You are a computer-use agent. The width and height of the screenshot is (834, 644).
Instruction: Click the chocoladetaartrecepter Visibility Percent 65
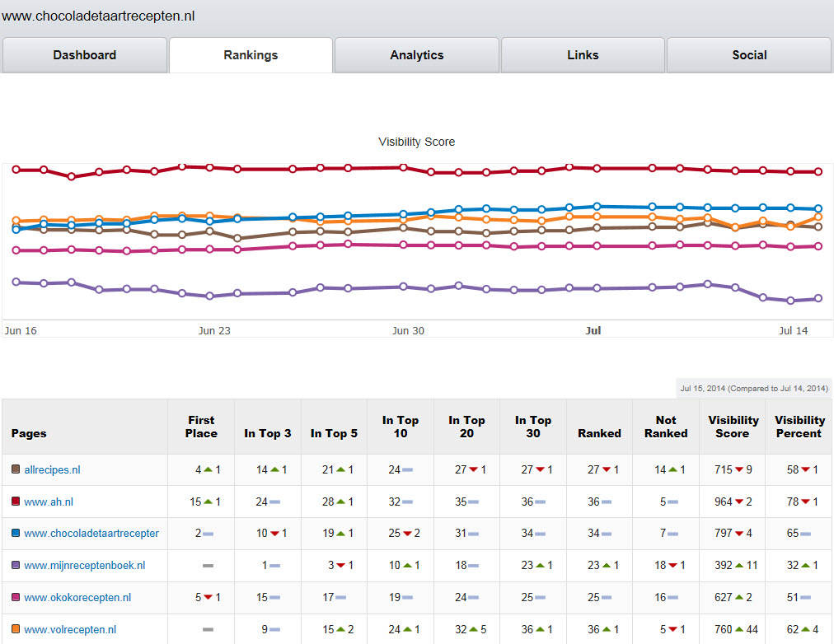[793, 534]
